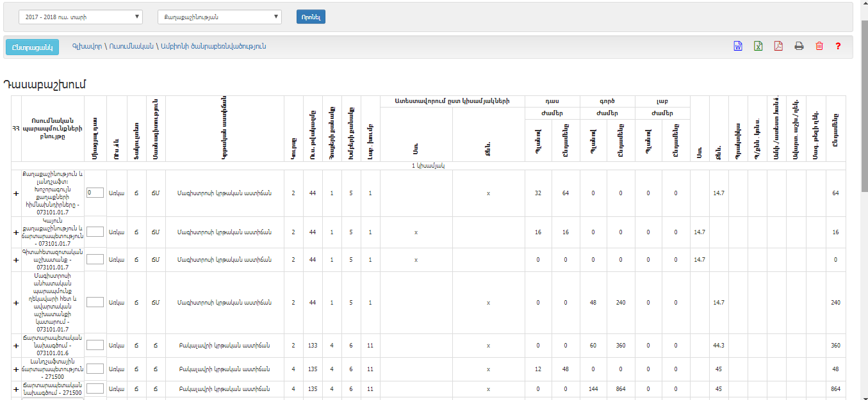This screenshot has height=400, width=868.
Task: Click the printer icon to print
Action: [x=799, y=46]
